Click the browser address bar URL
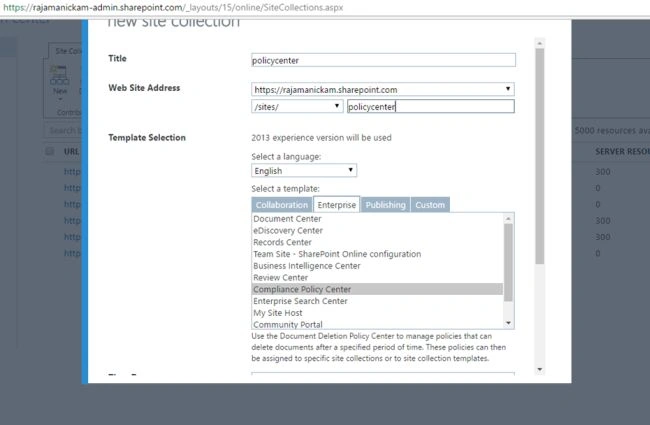Image resolution: width=650 pixels, height=425 pixels. pyautogui.click(x=173, y=7)
